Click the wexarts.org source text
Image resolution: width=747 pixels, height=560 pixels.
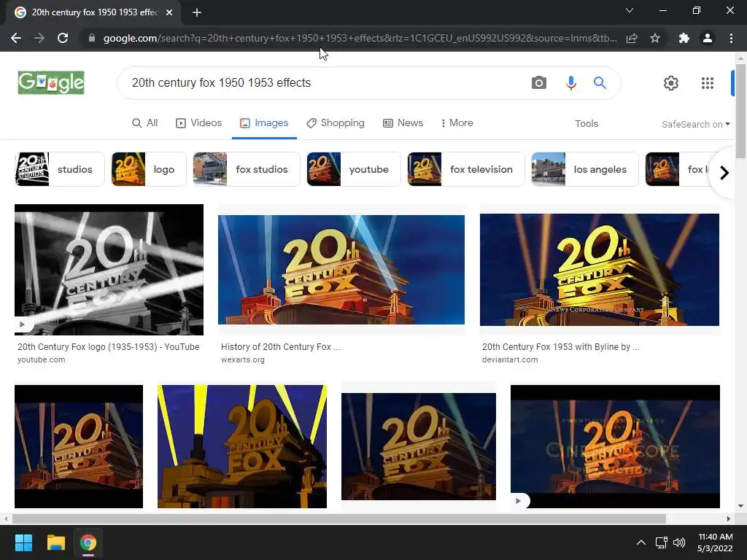242,359
